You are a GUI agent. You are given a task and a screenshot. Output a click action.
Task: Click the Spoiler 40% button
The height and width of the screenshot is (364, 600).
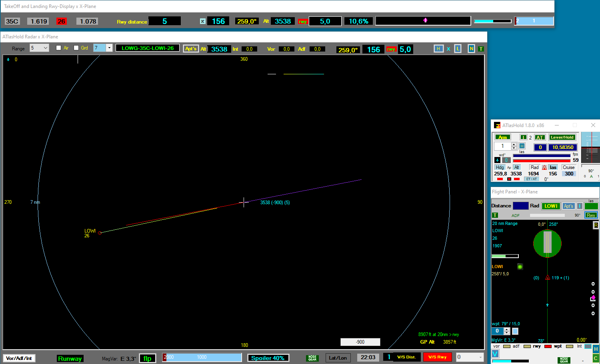coord(268,358)
